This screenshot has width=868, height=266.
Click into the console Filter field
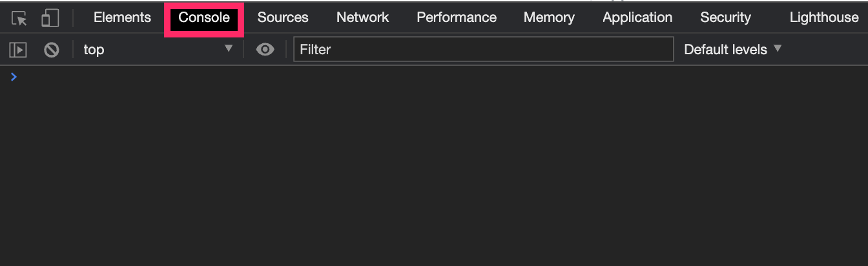(x=483, y=49)
